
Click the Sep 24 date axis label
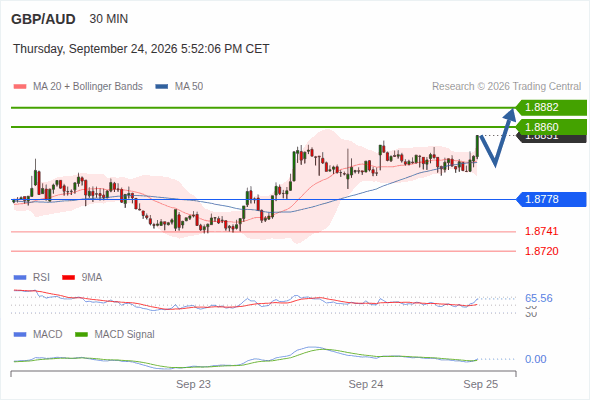tap(366, 384)
